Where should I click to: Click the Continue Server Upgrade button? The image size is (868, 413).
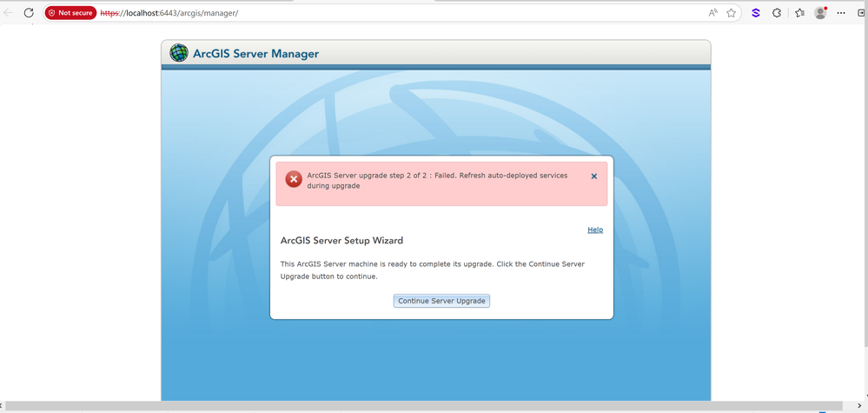coord(441,301)
